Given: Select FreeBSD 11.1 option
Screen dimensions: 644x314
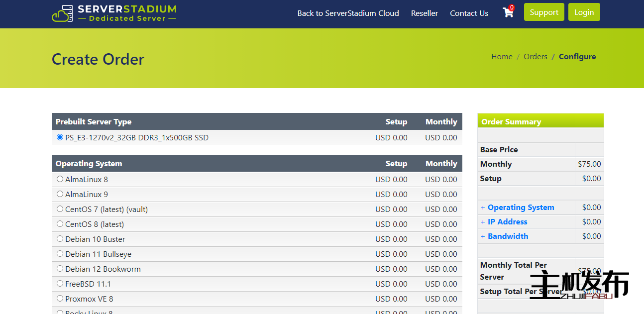Looking at the screenshot, I should (60, 284).
